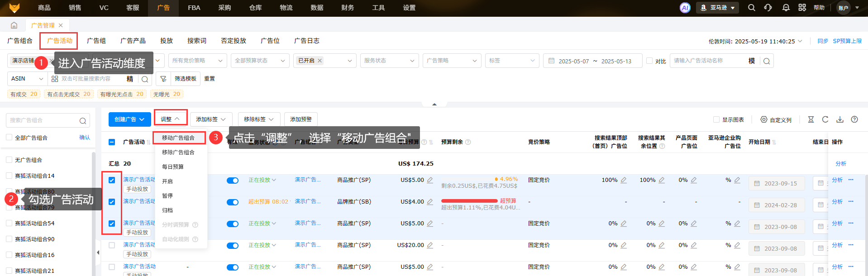Check 赛狐活动组合14 in the sidebar
This screenshot has width=868, height=276.
tap(9, 176)
